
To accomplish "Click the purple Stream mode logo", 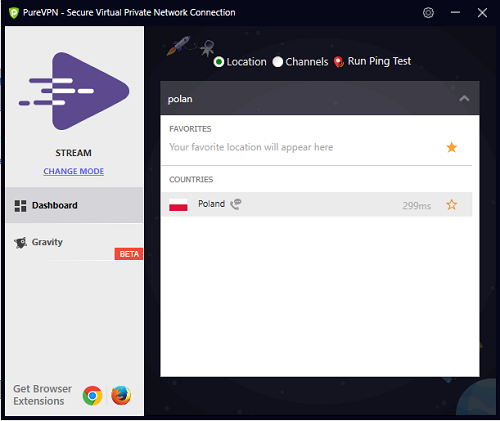I will [74, 91].
